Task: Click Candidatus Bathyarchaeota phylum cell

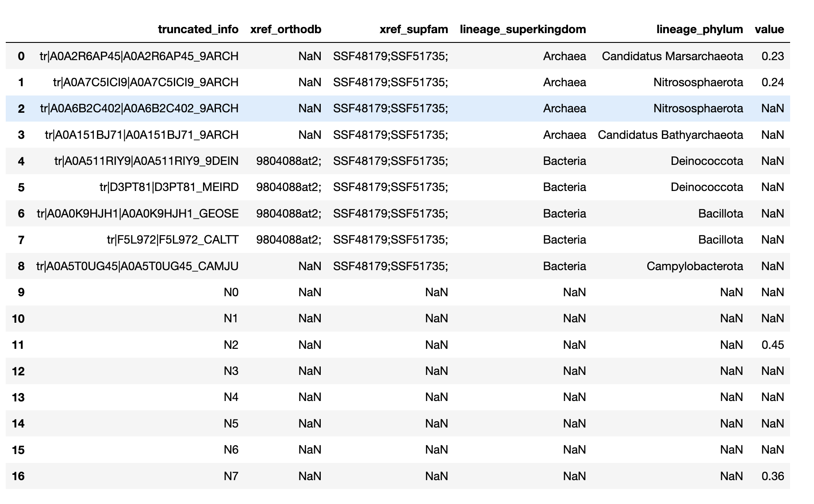Action: pos(670,135)
